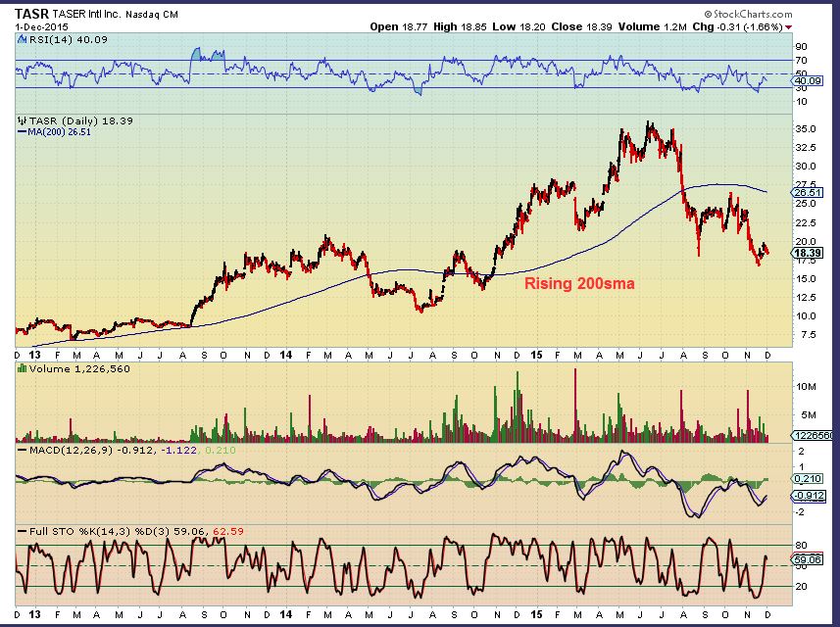Click the 18.39 last price tag
The image size is (840, 627).
coord(808,253)
